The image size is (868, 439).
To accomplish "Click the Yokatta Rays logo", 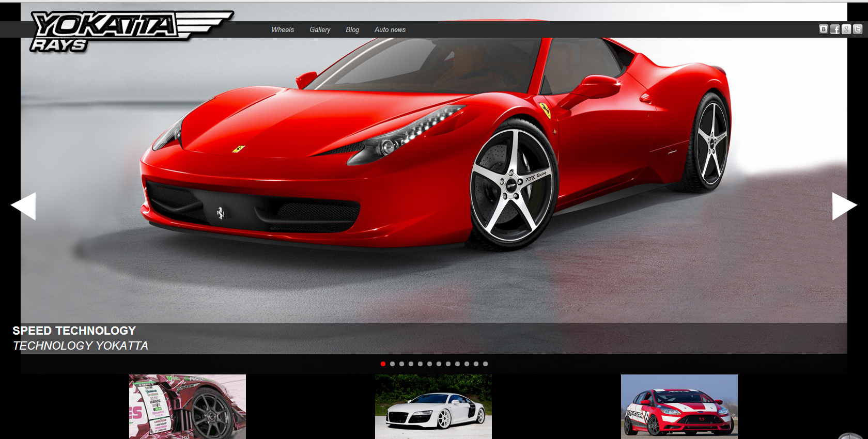I will pos(131,32).
